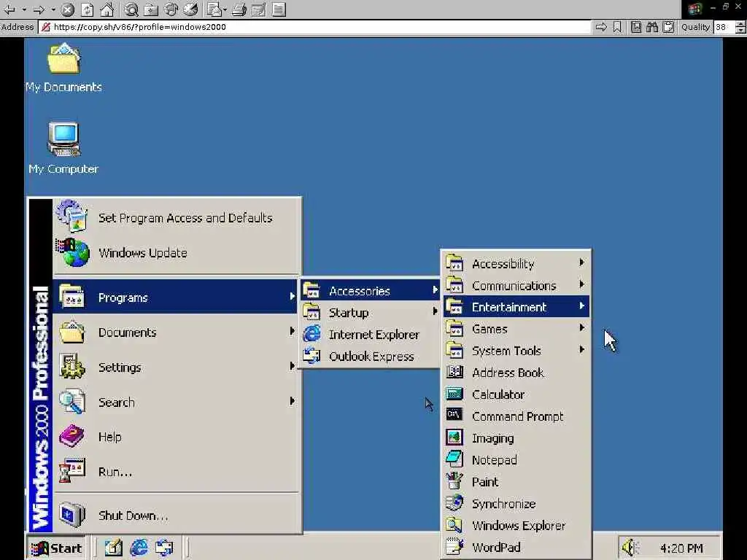Click the Edit page toolbar icon

[x=259, y=9]
